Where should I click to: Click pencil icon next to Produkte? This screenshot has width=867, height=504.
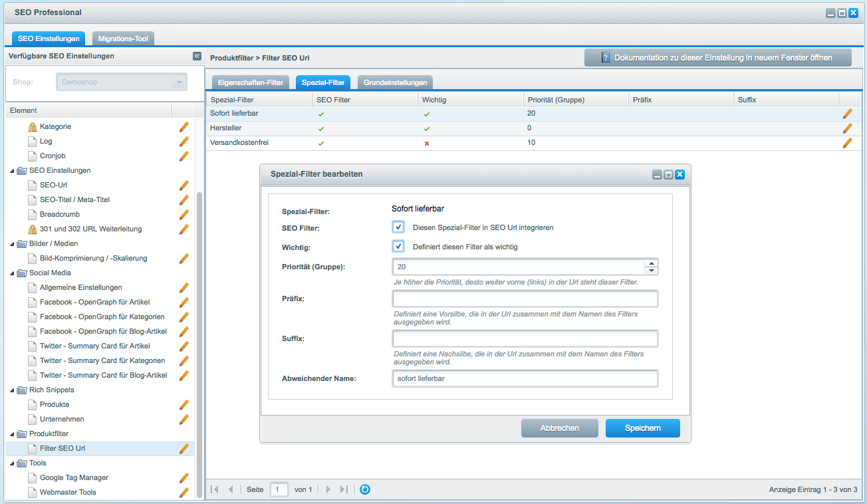[184, 404]
